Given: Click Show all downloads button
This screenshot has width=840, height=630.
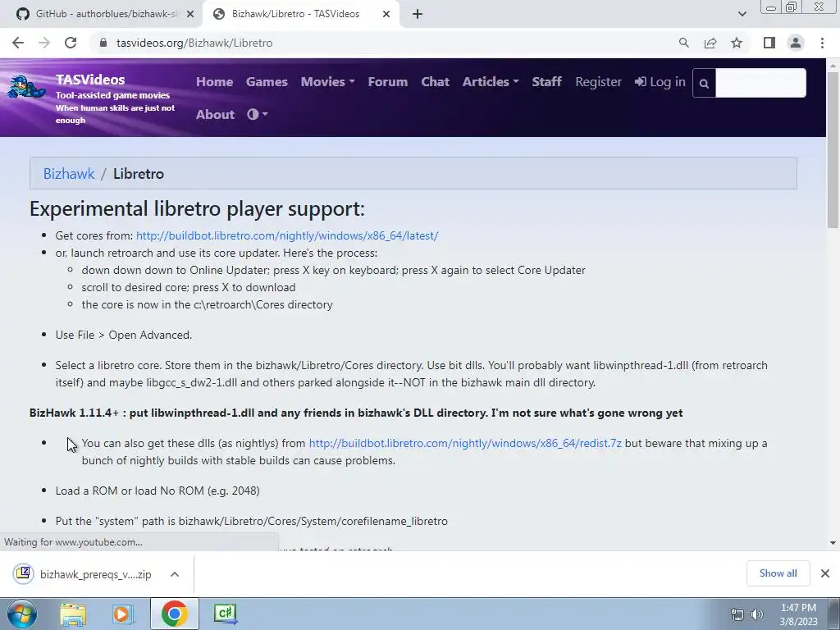Looking at the screenshot, I should 778,573.
